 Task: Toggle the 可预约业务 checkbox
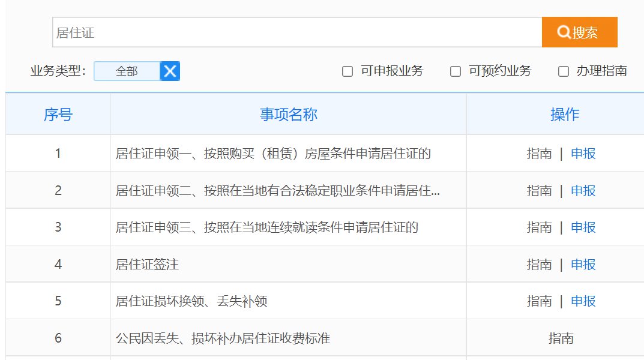pos(456,71)
